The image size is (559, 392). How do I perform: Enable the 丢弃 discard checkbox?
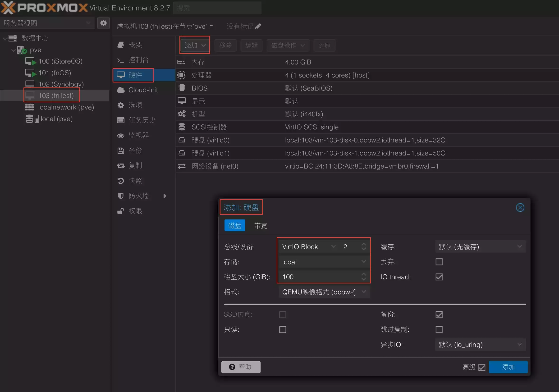tap(439, 262)
